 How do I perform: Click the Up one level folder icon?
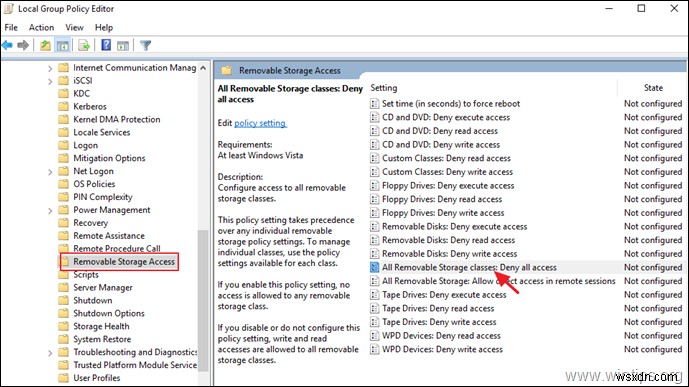point(45,45)
